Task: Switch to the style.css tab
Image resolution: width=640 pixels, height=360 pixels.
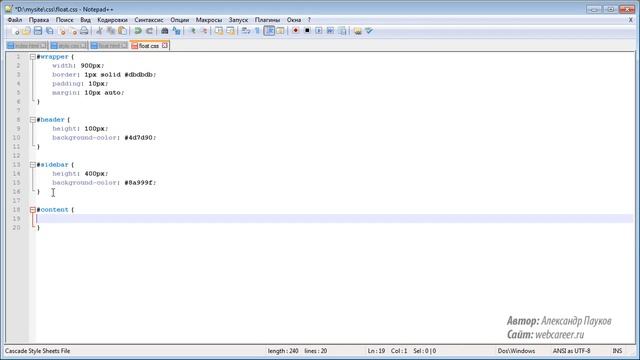Action: (68, 46)
